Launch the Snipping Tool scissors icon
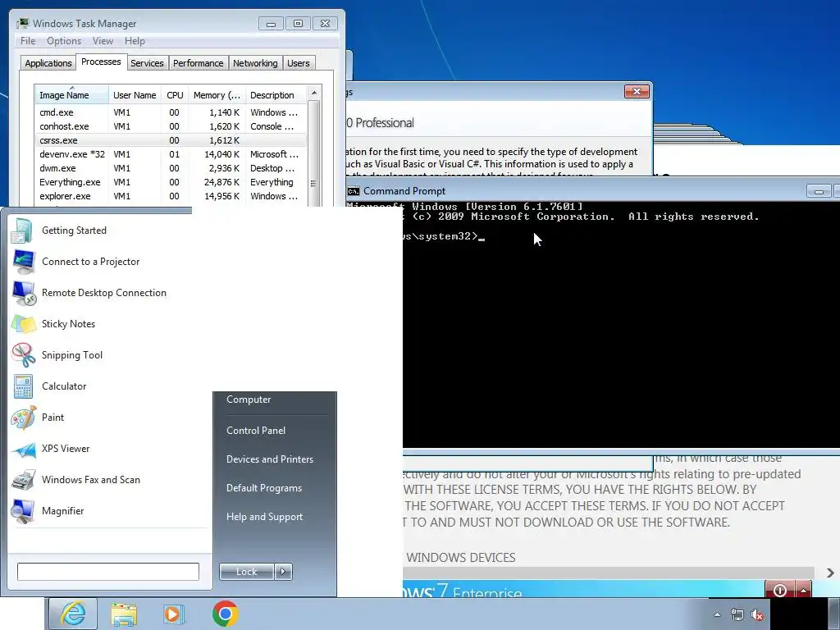This screenshot has height=630, width=840. [x=24, y=355]
